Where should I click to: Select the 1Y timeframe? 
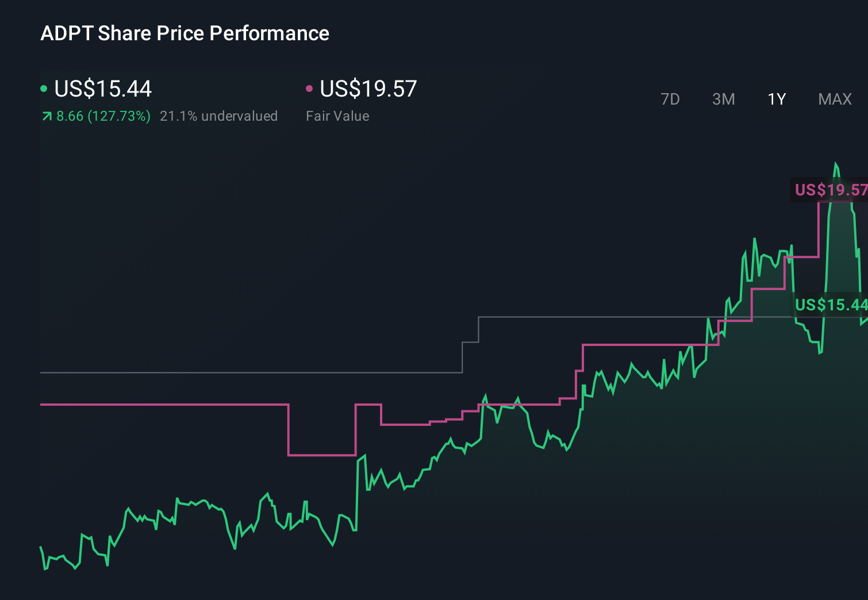[x=776, y=99]
